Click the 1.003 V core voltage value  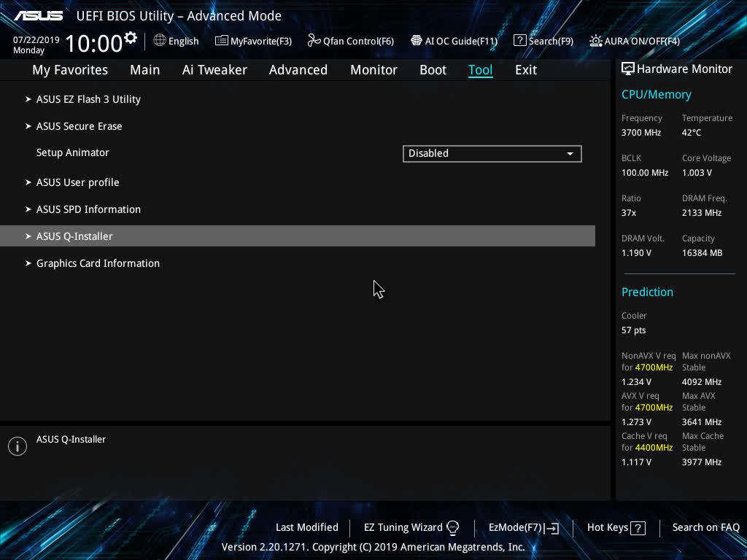(697, 173)
